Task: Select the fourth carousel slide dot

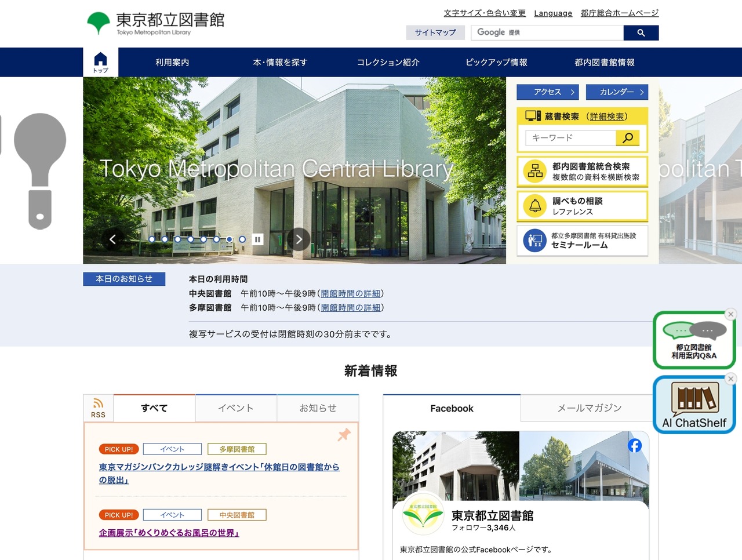Action: pyautogui.click(x=191, y=239)
